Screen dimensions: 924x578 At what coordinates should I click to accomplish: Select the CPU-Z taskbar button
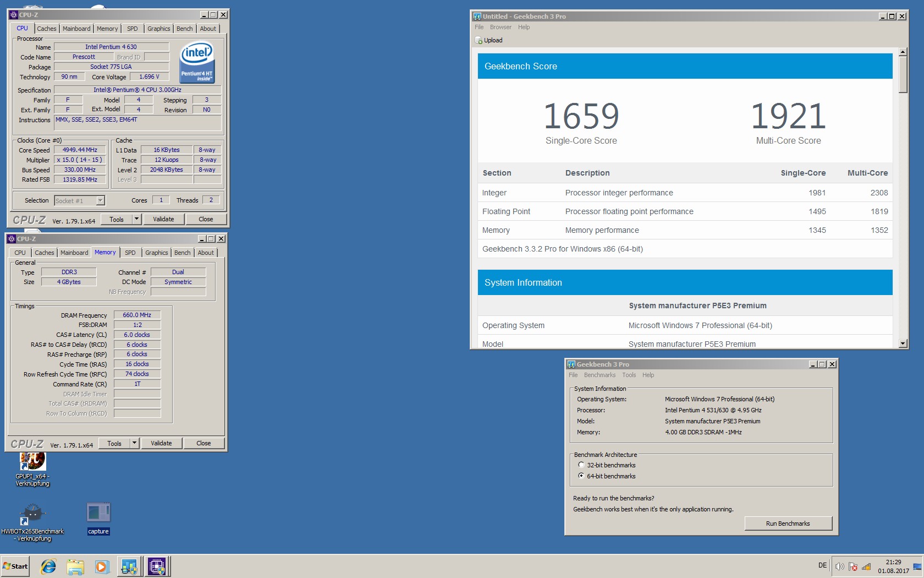coord(157,566)
